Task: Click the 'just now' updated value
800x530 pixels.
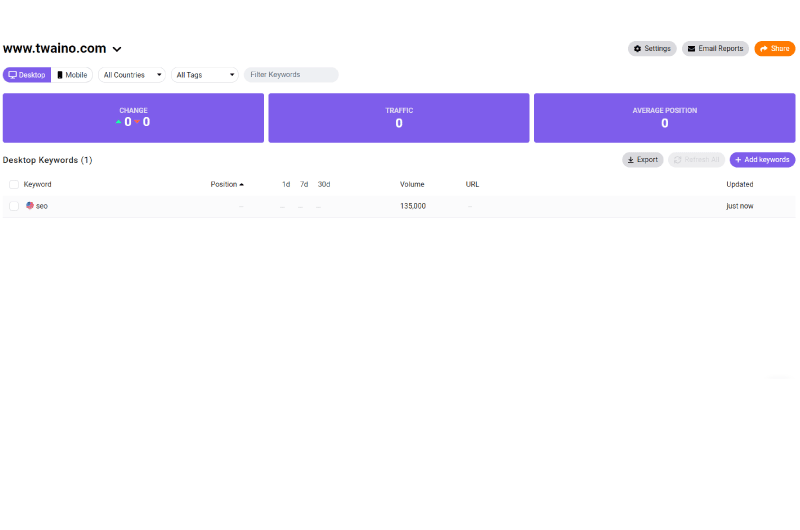Action: (739, 206)
